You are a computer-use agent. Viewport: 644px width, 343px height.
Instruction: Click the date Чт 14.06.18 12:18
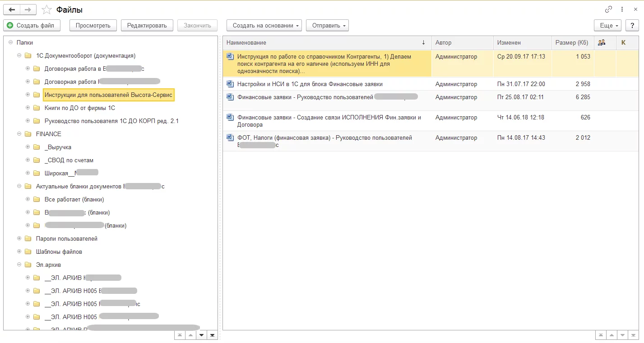point(520,117)
